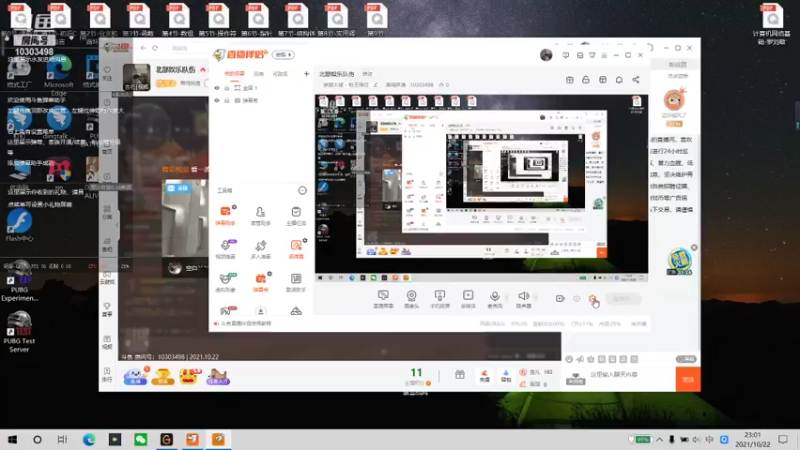
Task: Open 排行 in the Douyu left sidebar
Action: tap(107, 374)
